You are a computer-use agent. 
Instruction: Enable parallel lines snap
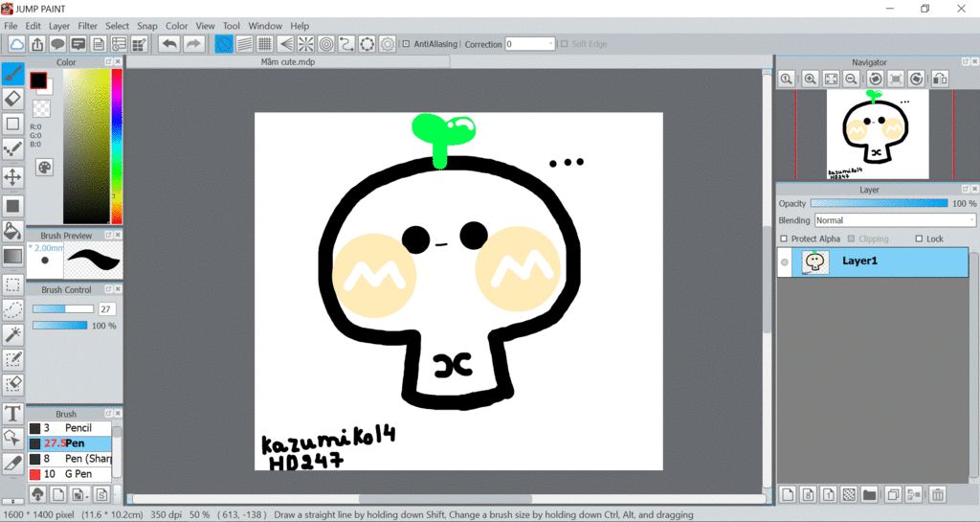point(244,44)
